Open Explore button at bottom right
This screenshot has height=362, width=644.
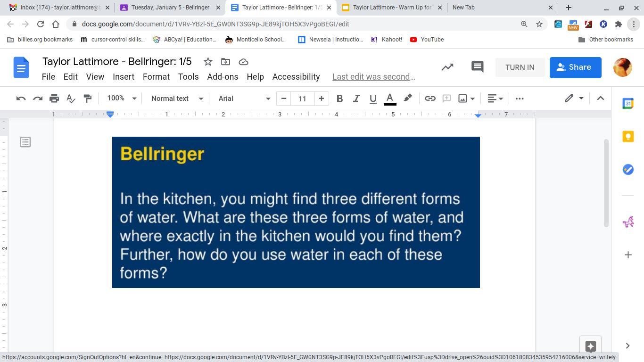pos(590,346)
